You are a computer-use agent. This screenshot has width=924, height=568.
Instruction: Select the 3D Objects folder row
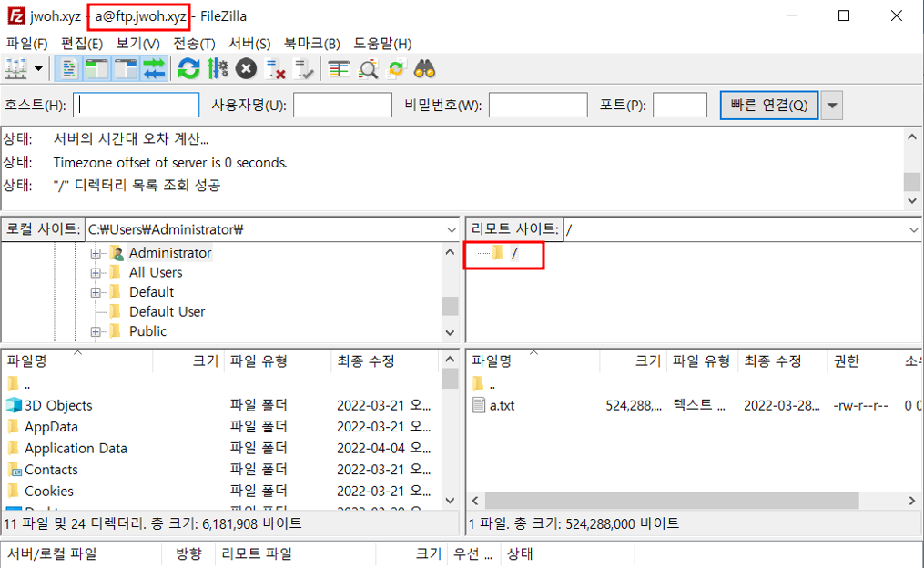pyautogui.click(x=220, y=405)
